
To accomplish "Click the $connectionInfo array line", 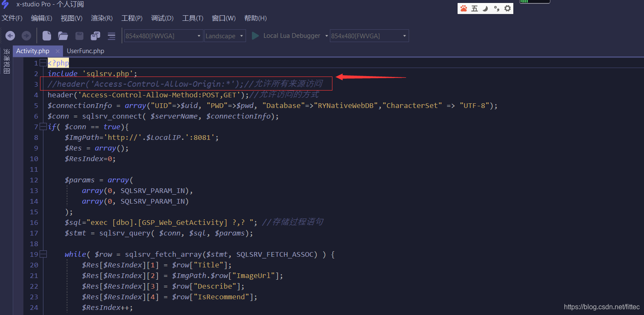I will coord(272,105).
